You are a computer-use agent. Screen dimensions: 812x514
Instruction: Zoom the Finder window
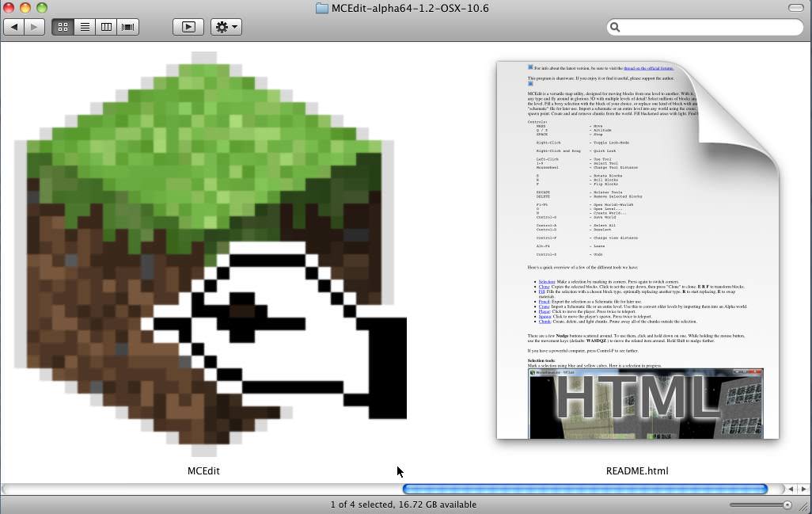41,8
